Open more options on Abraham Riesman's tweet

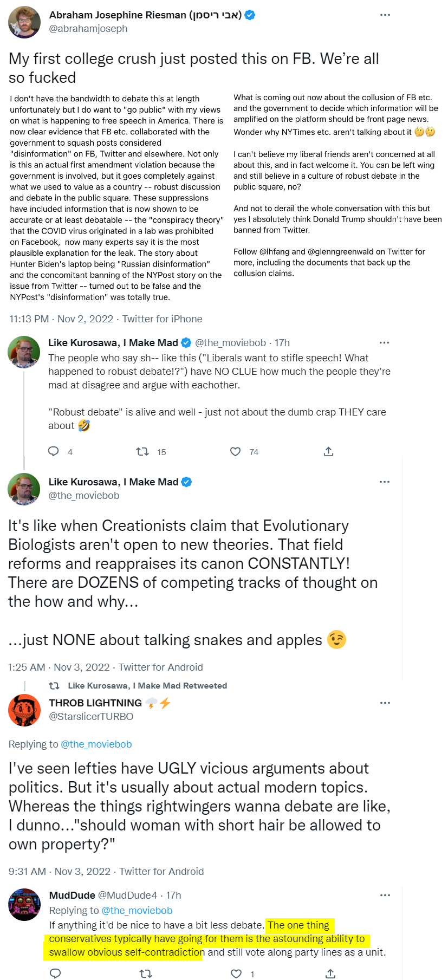385,15
